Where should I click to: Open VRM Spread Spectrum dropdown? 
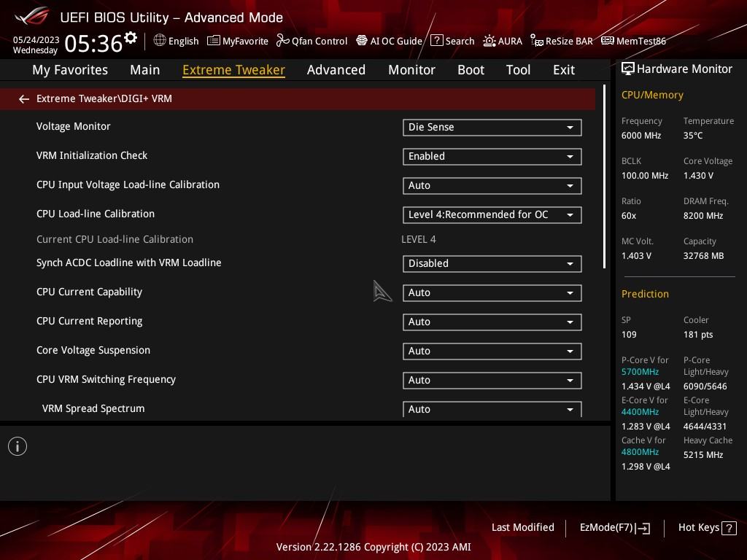click(x=492, y=409)
